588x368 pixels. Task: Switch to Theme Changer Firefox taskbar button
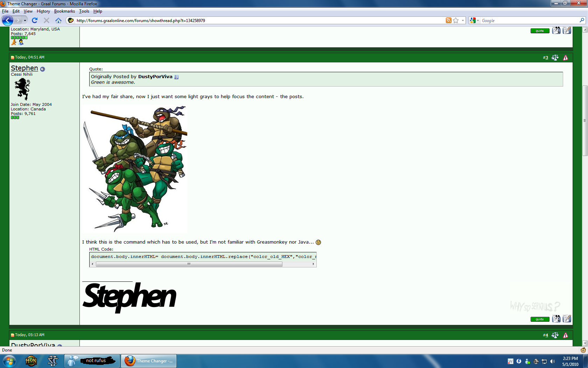(x=149, y=361)
